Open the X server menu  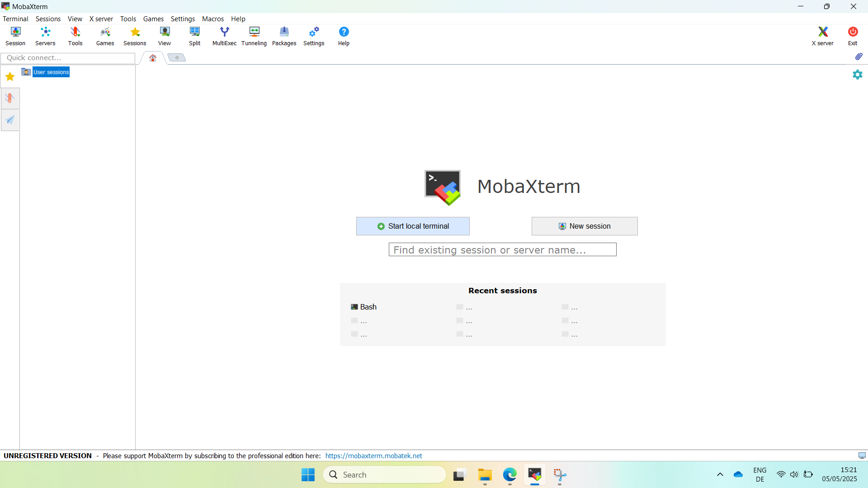pyautogui.click(x=101, y=19)
